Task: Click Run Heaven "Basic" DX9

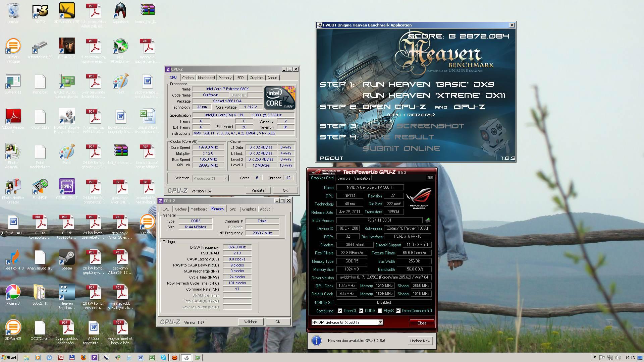Action: 428,84
